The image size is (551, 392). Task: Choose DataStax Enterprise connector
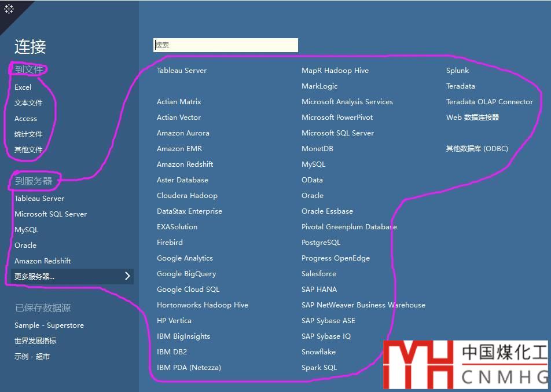coord(189,211)
